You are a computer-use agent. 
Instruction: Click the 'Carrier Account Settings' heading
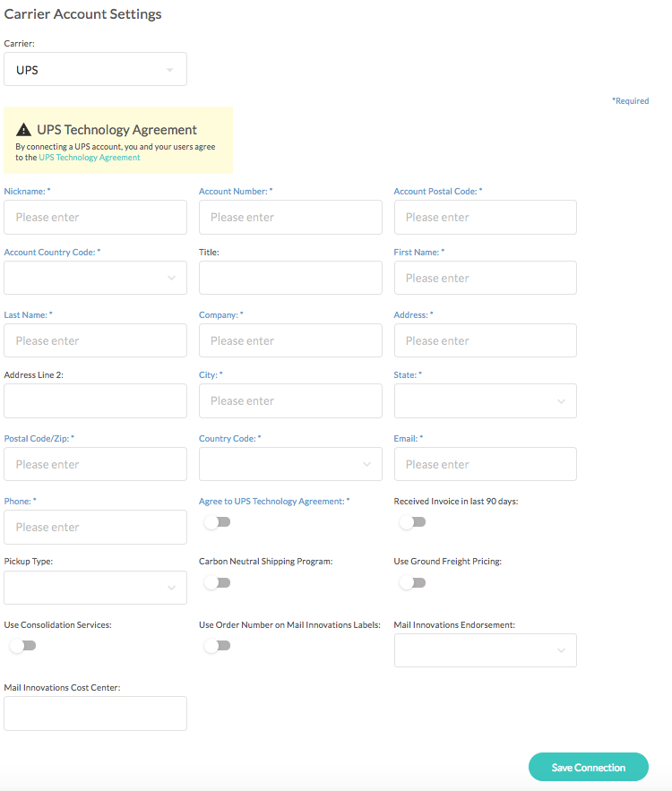[82, 14]
